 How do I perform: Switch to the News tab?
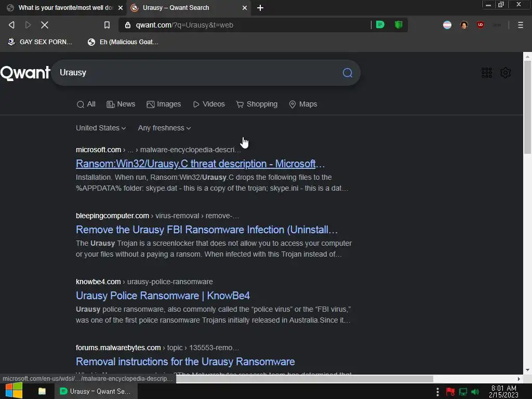pos(121,104)
